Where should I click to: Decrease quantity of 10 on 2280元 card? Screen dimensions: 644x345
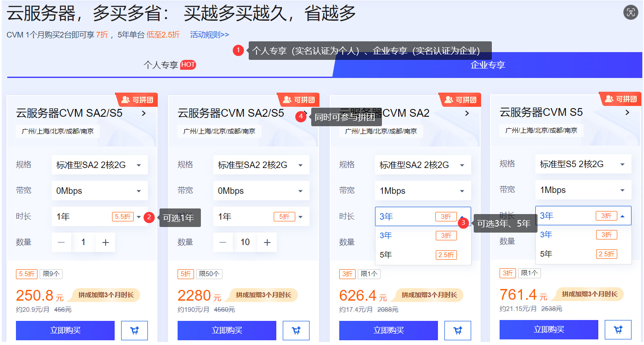pyautogui.click(x=223, y=242)
